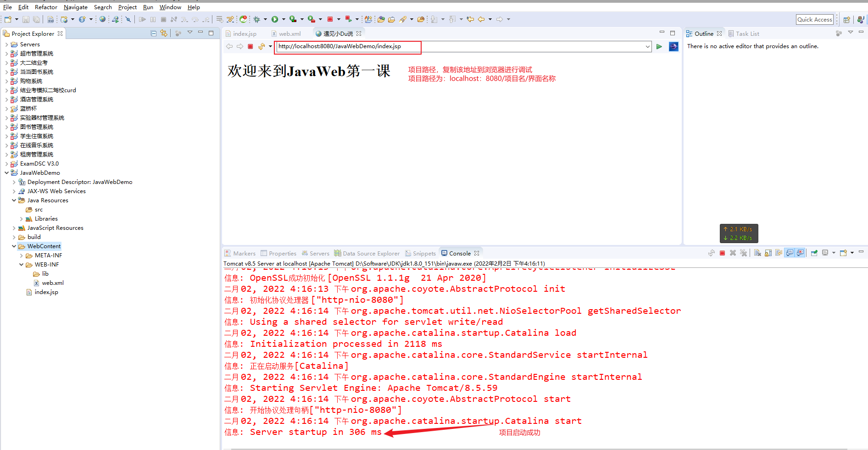Switch to the index.jsp editor tab
The width and height of the screenshot is (868, 450).
[x=241, y=33]
